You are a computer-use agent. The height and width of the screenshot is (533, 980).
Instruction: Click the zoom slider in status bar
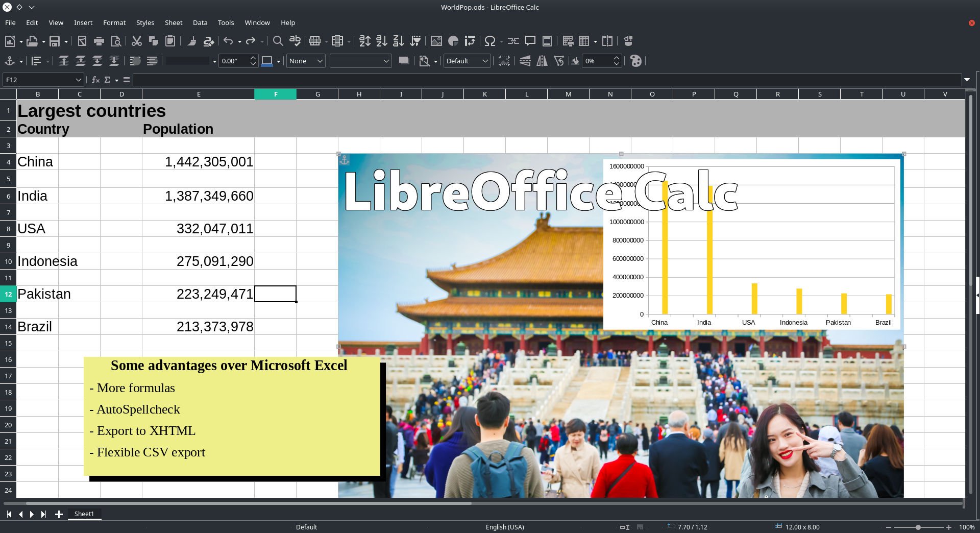(918, 527)
